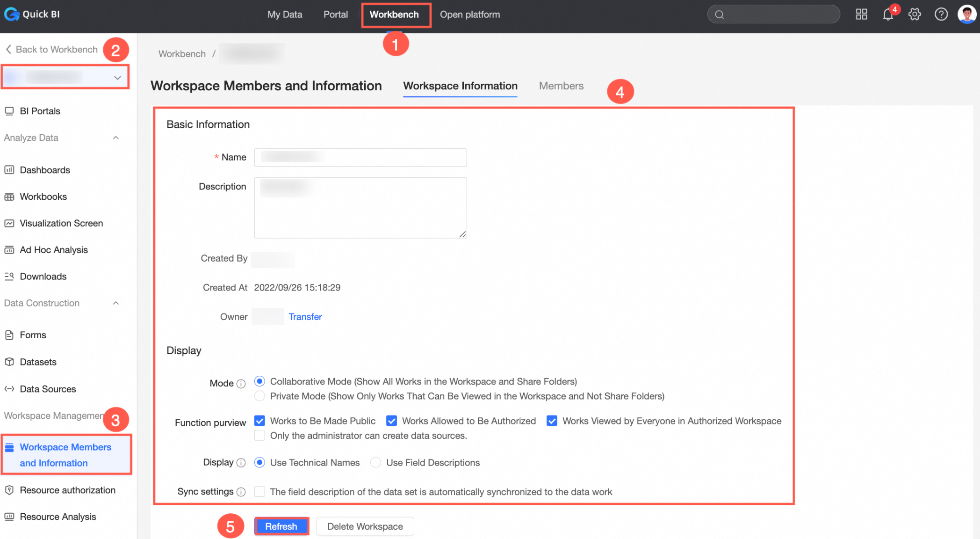Enable only administrator can create data sources
The image size is (980, 539).
click(259, 436)
